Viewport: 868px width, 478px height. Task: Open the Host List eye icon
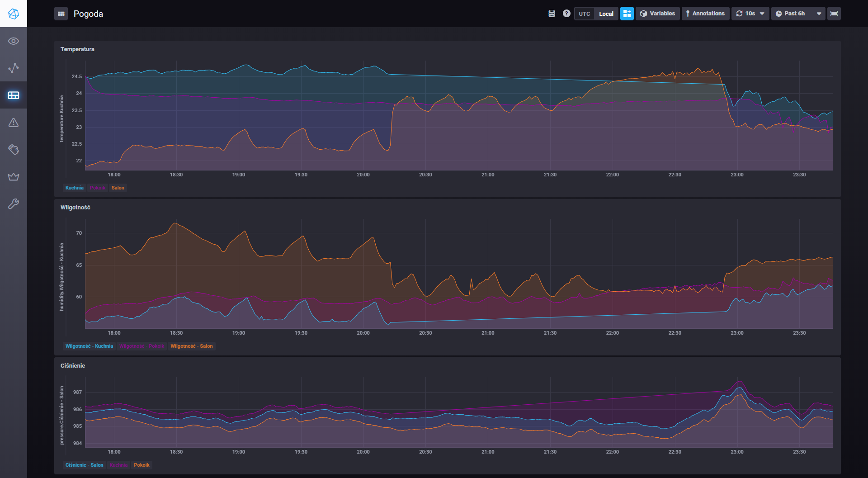[x=13, y=41]
